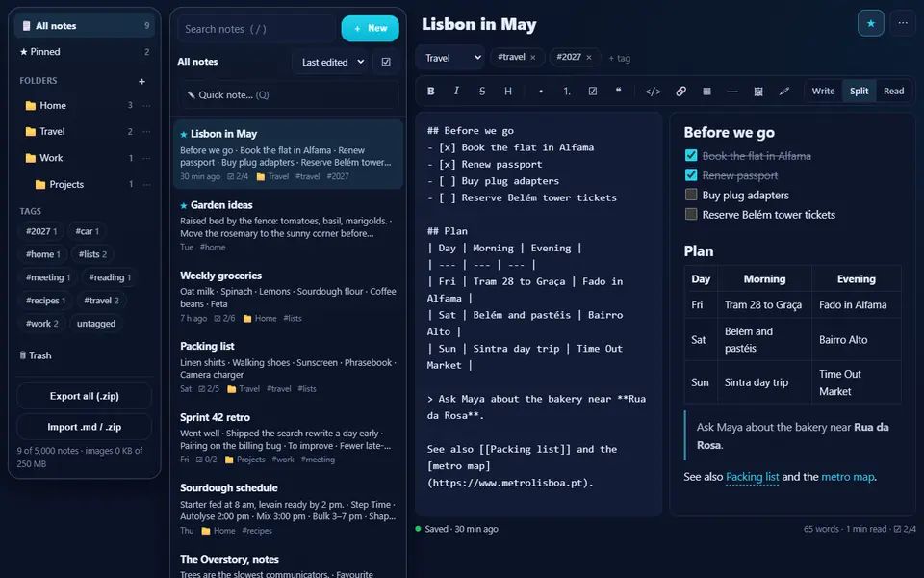The width and height of the screenshot is (924, 578).
Task: Insert a bulleted list item
Action: coord(541,91)
